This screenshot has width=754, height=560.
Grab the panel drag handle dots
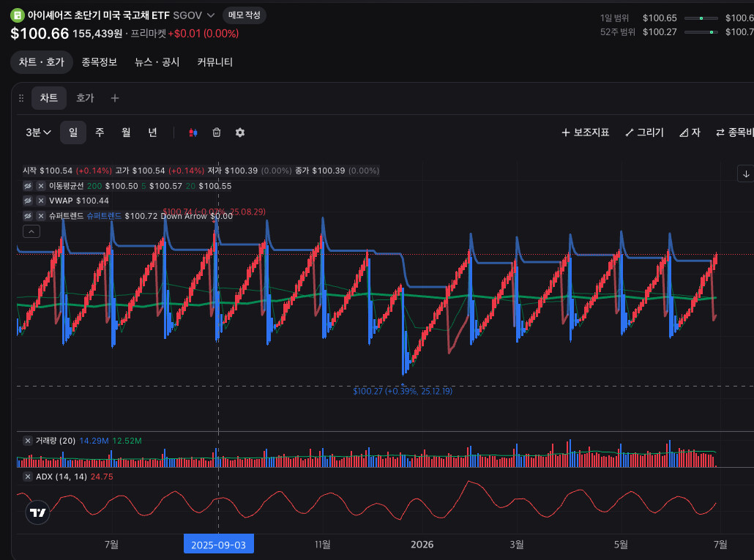click(x=21, y=98)
